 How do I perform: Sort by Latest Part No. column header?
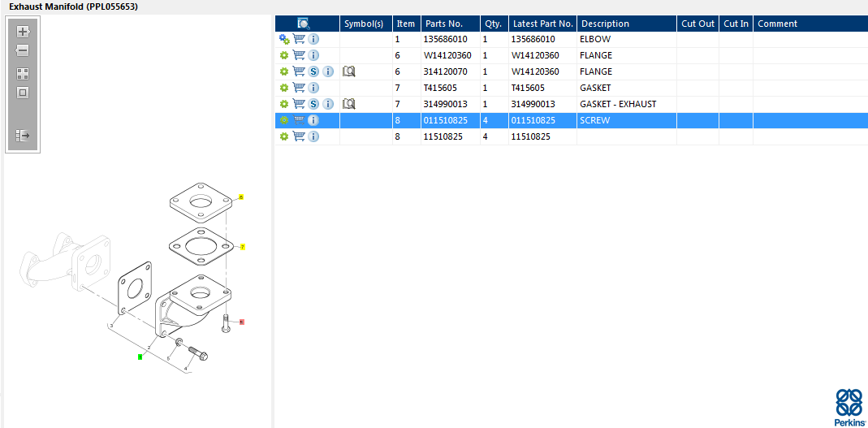pyautogui.click(x=542, y=24)
